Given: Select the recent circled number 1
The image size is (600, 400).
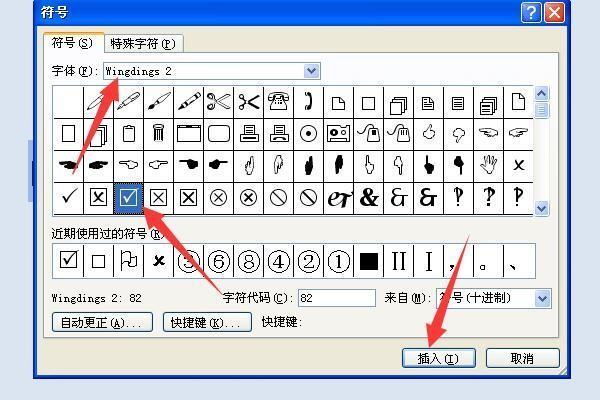Looking at the screenshot, I should click(338, 261).
